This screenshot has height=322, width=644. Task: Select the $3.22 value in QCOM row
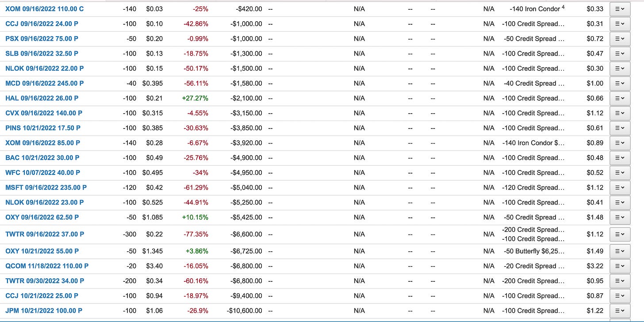coord(595,266)
